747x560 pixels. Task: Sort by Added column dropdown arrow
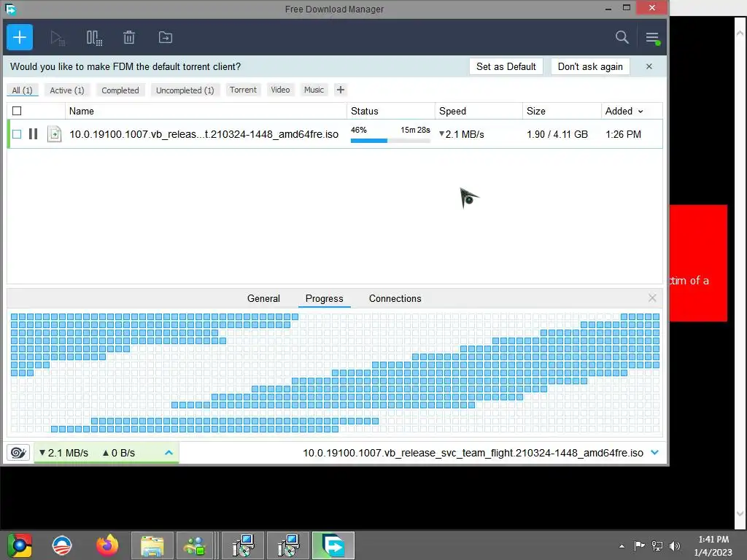(x=640, y=112)
